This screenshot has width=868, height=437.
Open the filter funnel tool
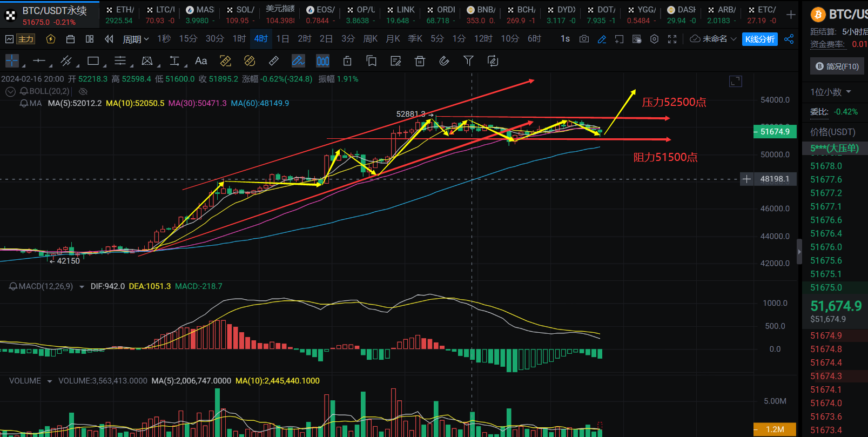(468, 61)
